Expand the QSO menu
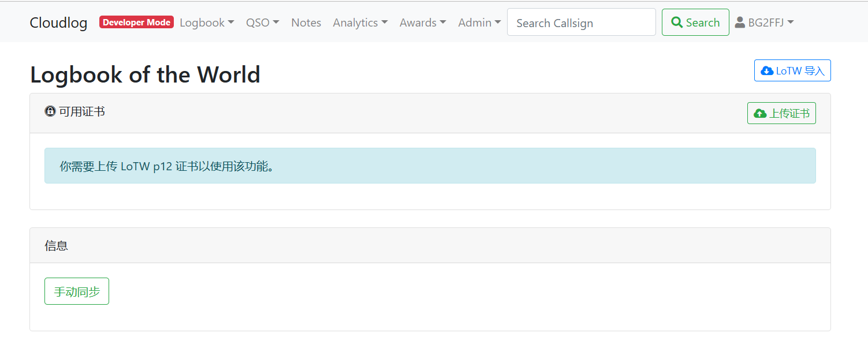The height and width of the screenshot is (348, 868). [262, 23]
